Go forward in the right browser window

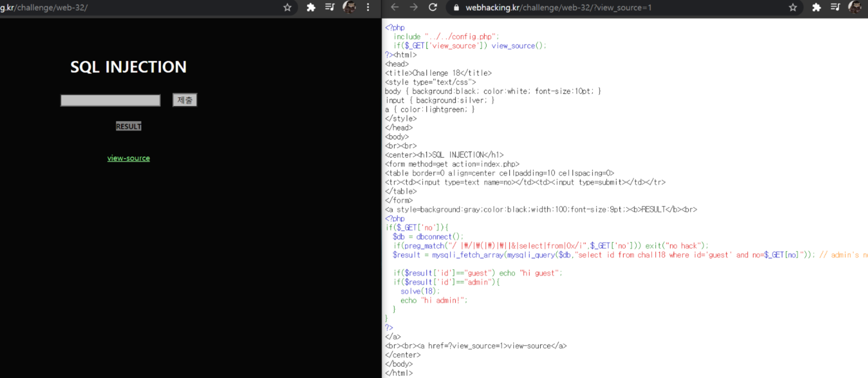414,7
